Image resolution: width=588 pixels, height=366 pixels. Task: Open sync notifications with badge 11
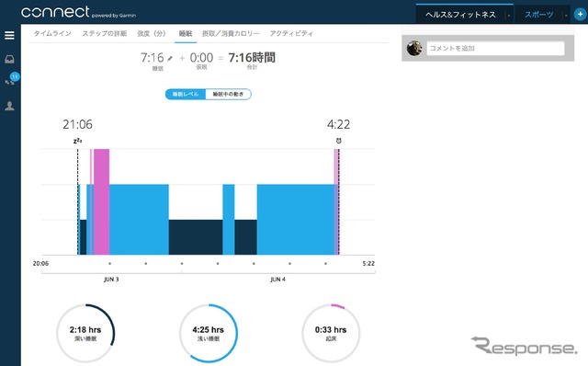(11, 80)
